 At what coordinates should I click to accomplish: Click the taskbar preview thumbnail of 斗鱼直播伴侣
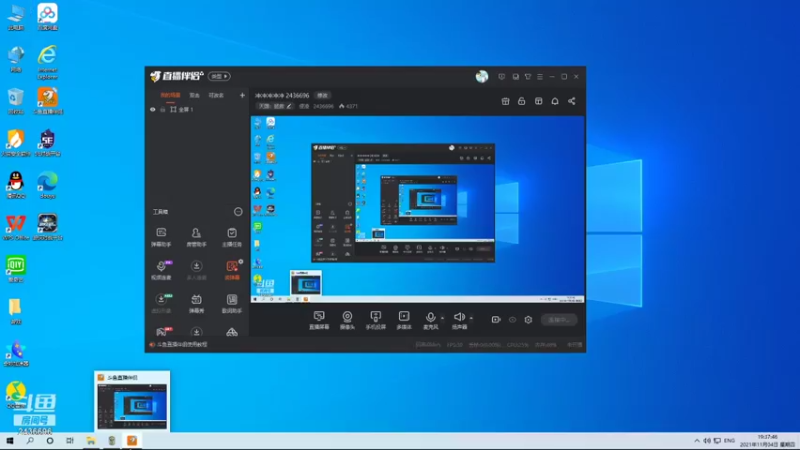pos(132,402)
